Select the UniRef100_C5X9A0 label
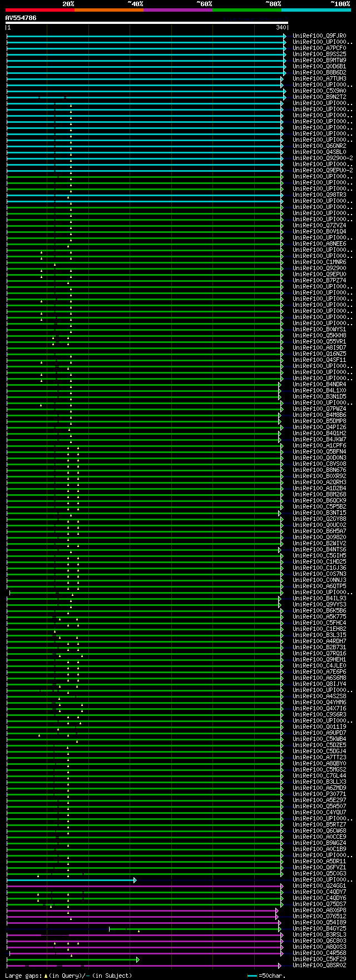 319,91
